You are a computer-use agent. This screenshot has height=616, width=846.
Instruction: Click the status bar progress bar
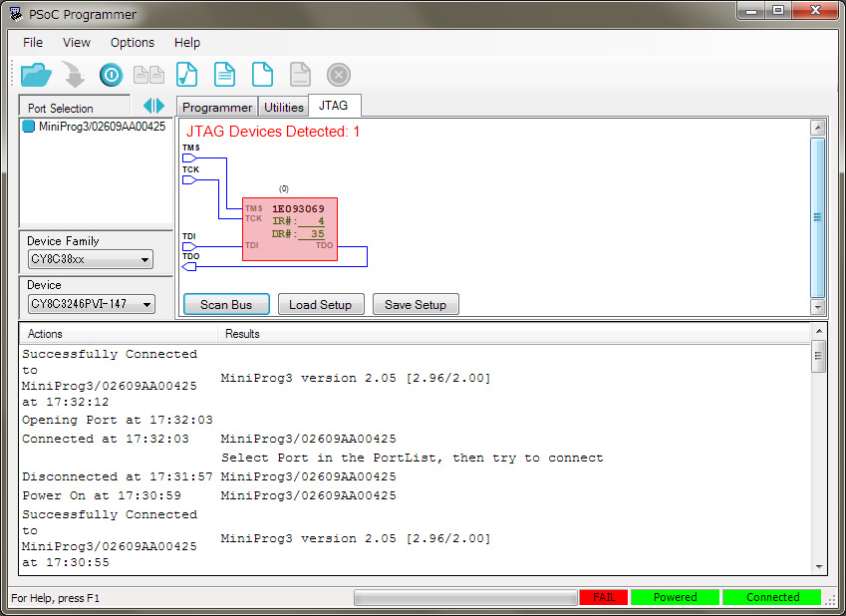[465, 597]
